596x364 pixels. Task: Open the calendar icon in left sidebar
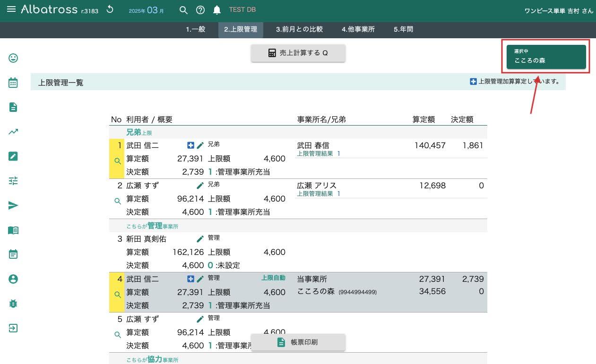pos(13,83)
